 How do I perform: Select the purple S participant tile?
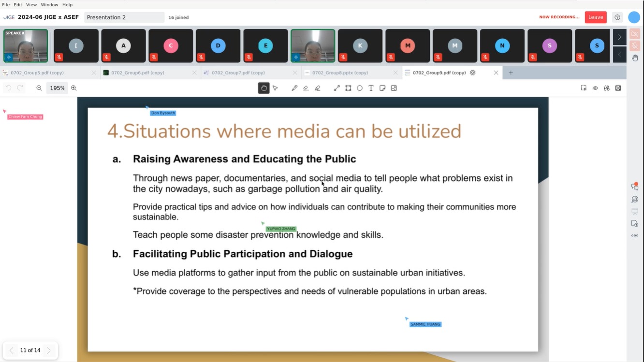[x=549, y=45]
